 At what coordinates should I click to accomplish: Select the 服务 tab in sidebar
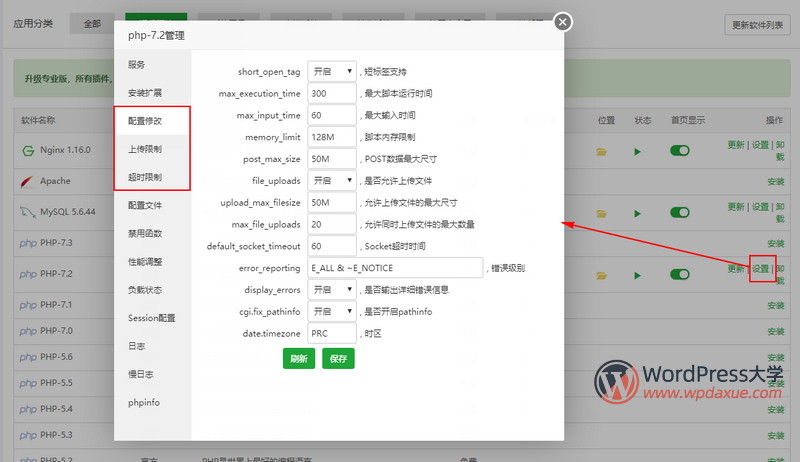click(x=152, y=64)
